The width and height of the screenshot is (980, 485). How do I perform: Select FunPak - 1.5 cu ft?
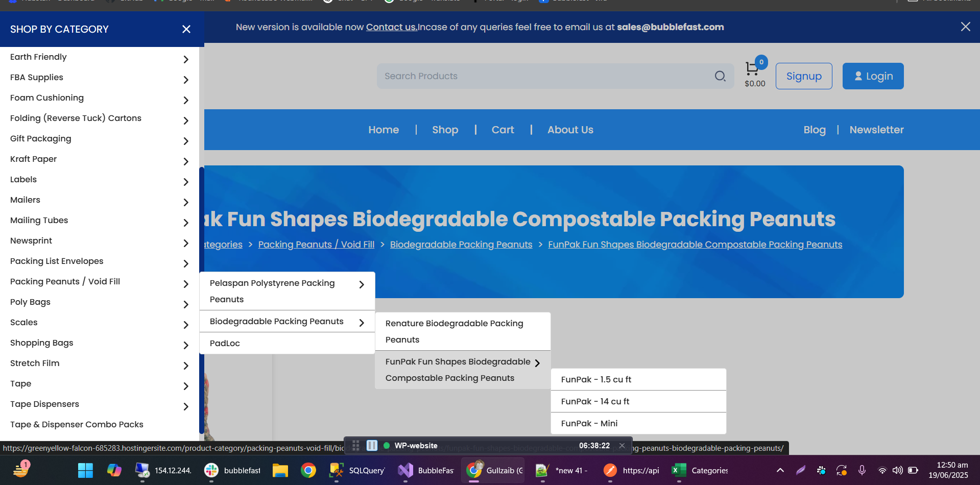coord(638,379)
